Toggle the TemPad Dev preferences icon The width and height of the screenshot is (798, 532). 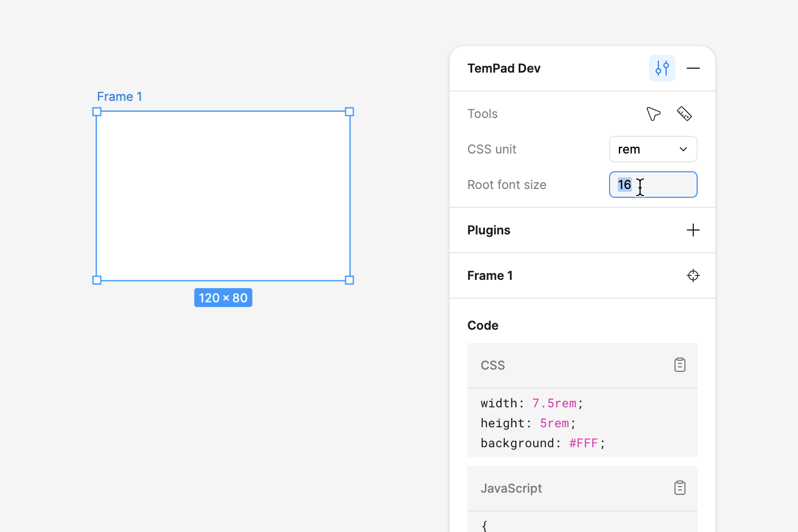(x=662, y=68)
